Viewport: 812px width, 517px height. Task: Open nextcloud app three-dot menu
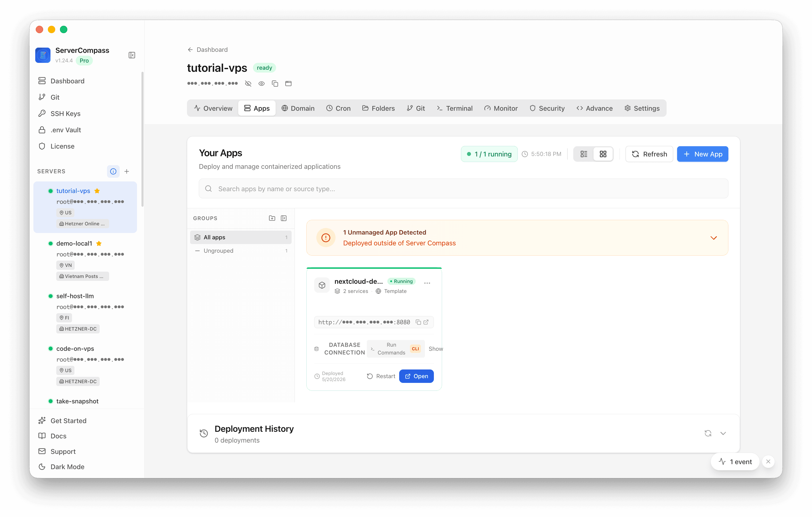427,283
